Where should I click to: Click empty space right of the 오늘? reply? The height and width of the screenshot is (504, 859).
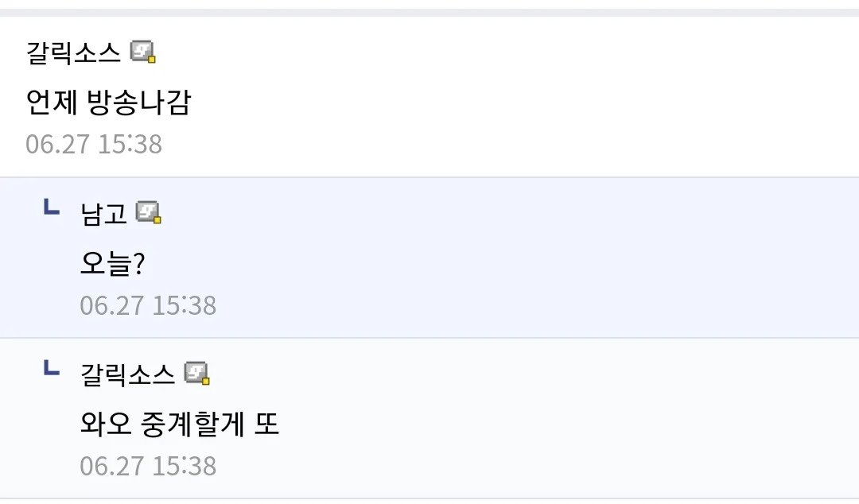click(517, 264)
